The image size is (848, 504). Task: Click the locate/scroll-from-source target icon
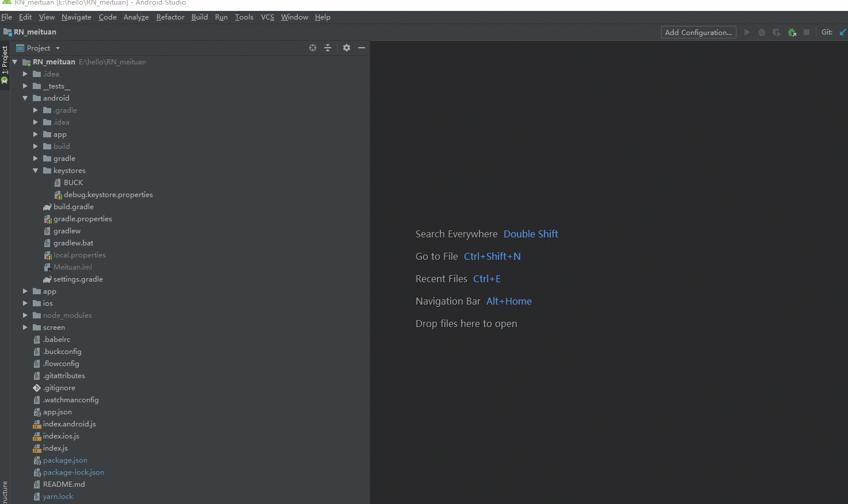coord(313,48)
